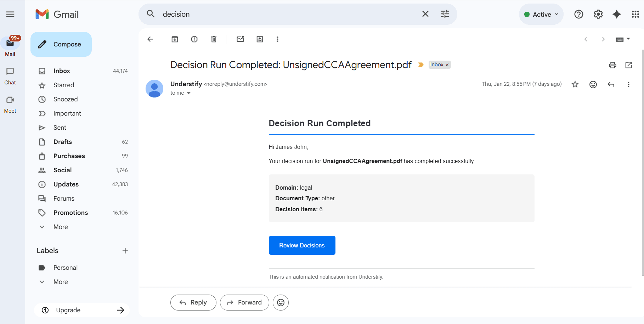Remove the Inbox label from this email
Screen dimensions: 644x324
point(447,65)
